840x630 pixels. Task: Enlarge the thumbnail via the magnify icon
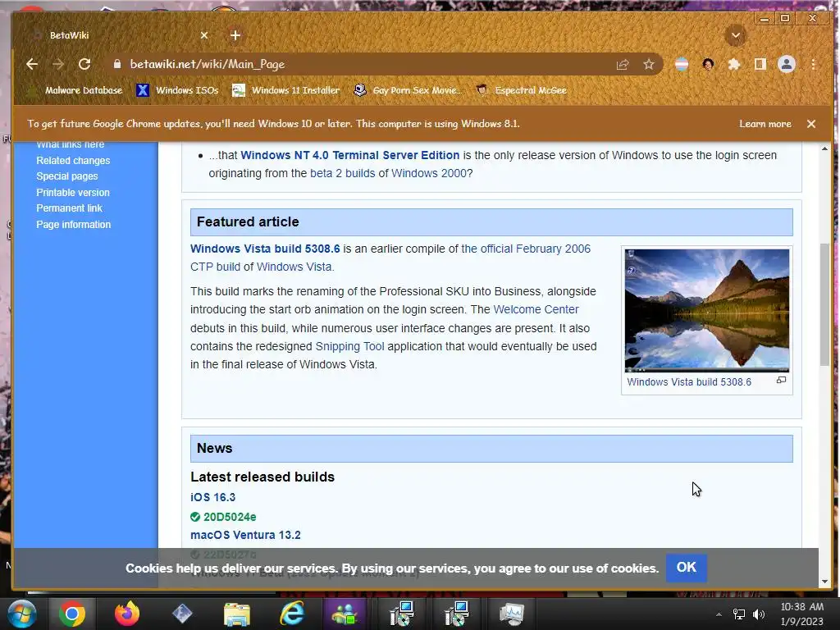782,380
